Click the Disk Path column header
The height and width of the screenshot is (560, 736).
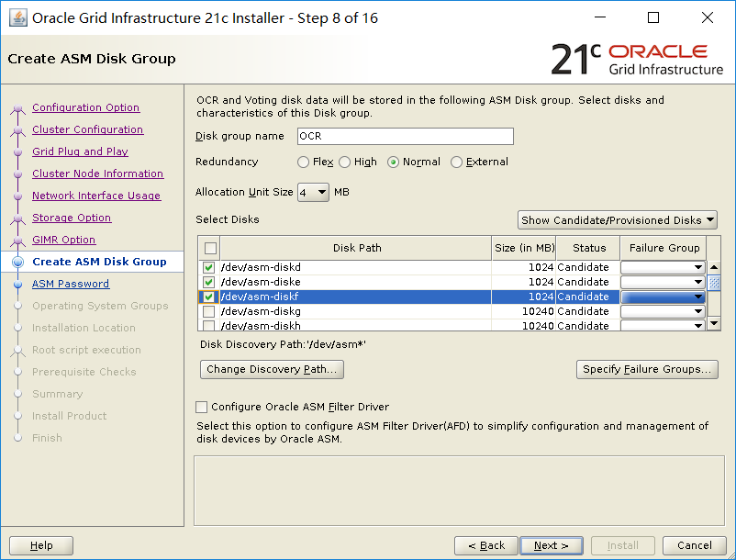click(x=356, y=248)
